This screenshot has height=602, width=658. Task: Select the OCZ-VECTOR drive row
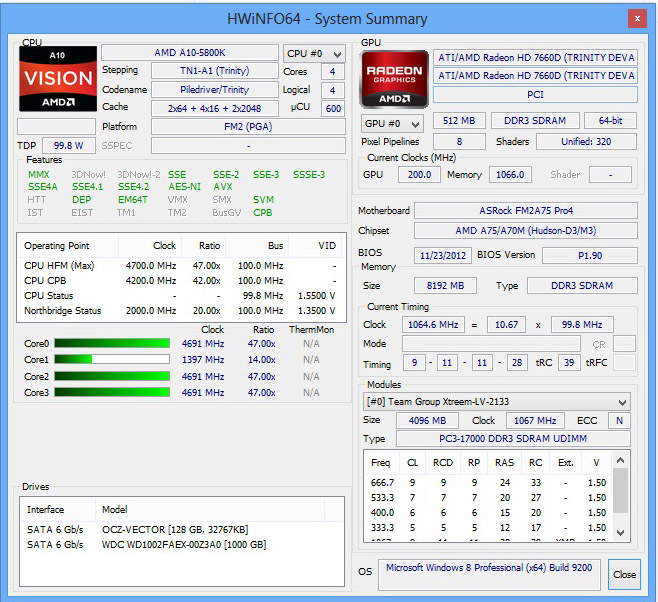[x=182, y=529]
